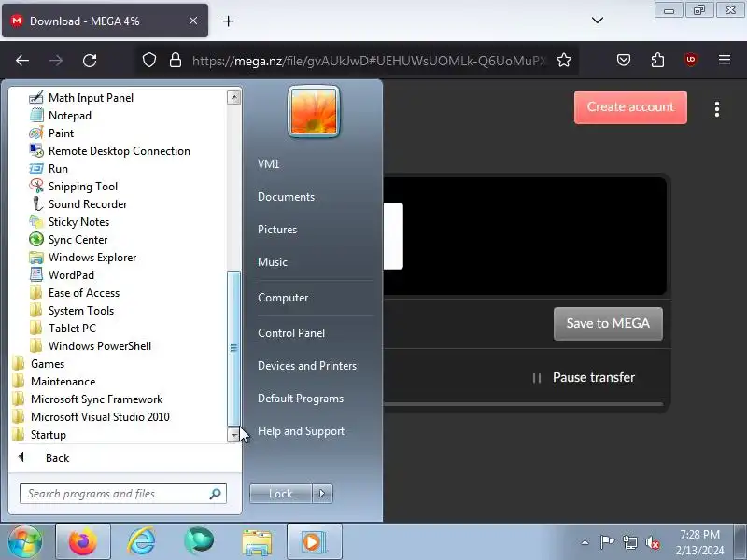Open Documents from the Start menu
Viewport: 747px width, 560px height.
286,197
